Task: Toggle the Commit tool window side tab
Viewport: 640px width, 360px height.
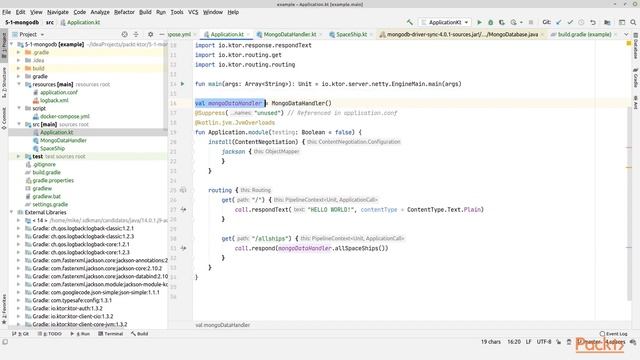Action: 4,118
